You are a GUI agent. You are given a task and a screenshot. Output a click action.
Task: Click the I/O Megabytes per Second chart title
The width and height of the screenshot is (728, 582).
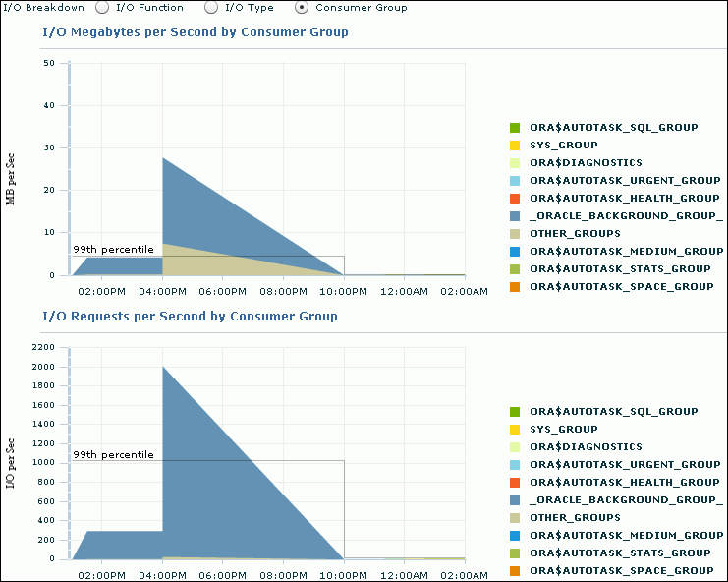click(x=195, y=32)
